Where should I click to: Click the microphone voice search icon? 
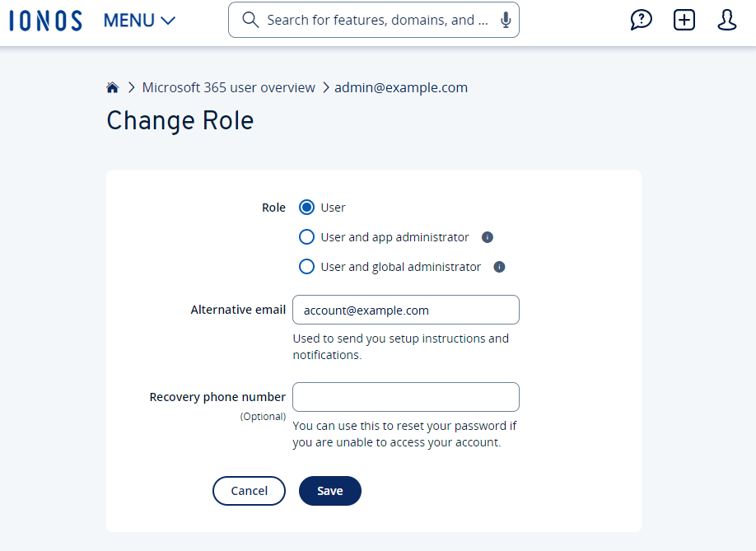click(x=506, y=21)
